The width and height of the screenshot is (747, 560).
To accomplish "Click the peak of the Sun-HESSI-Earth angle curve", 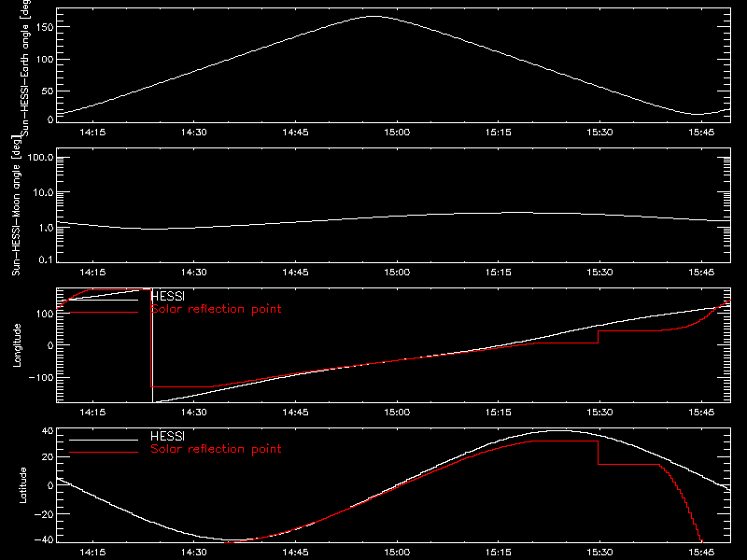I will point(374,17).
